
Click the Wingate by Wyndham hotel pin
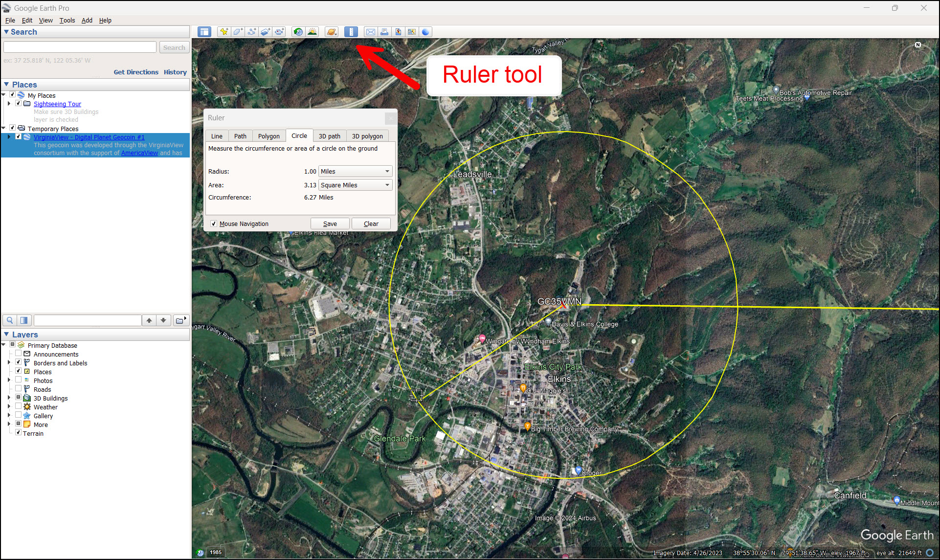[482, 338]
